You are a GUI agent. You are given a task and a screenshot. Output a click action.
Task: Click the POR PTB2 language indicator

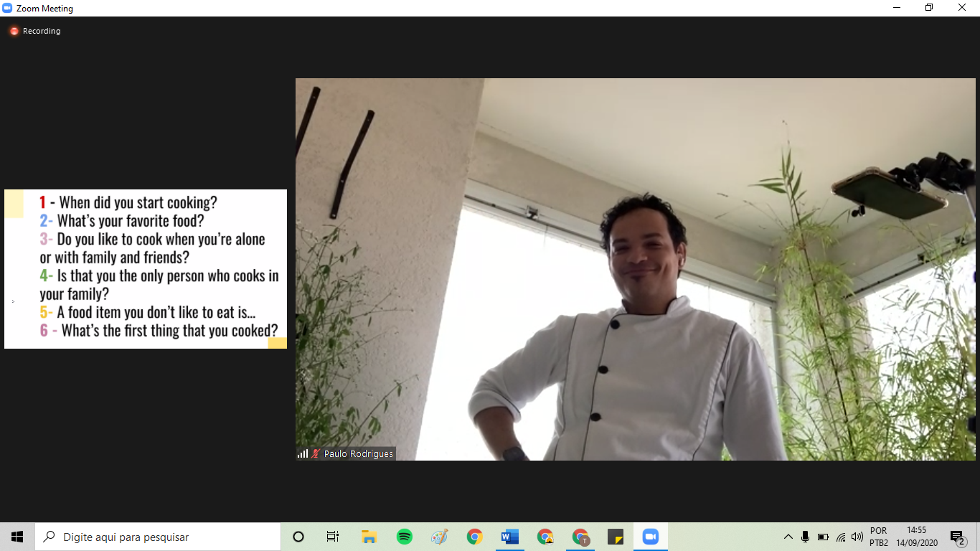879,537
